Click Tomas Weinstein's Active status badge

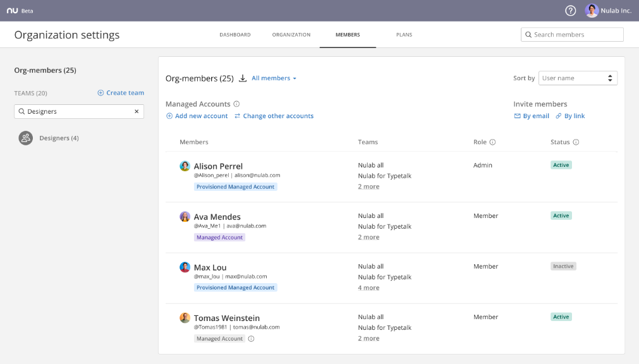(x=561, y=317)
